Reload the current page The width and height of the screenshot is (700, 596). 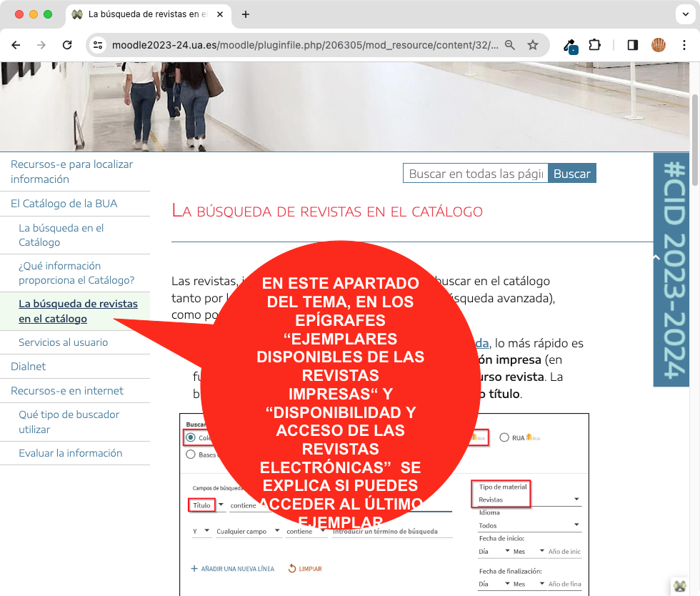[x=67, y=45]
